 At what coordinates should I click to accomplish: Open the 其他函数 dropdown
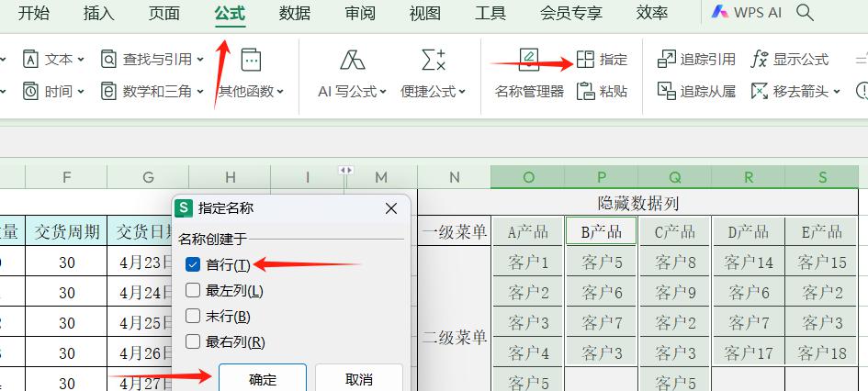point(251,91)
